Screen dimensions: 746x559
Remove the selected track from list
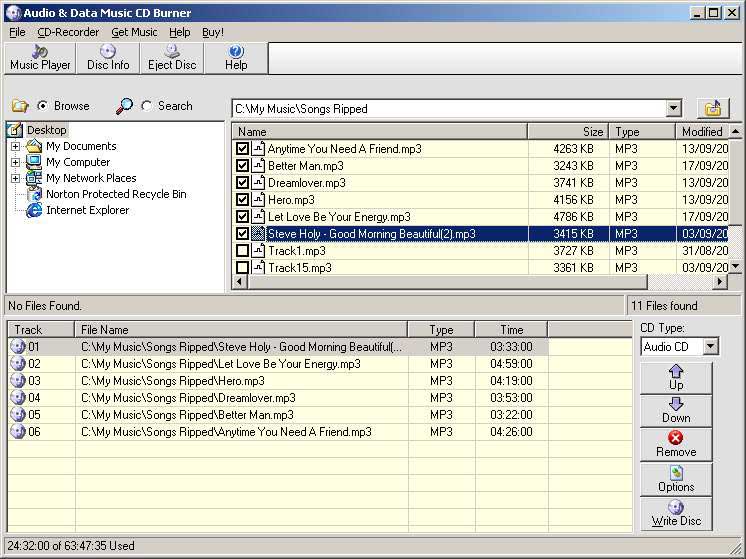[x=676, y=444]
